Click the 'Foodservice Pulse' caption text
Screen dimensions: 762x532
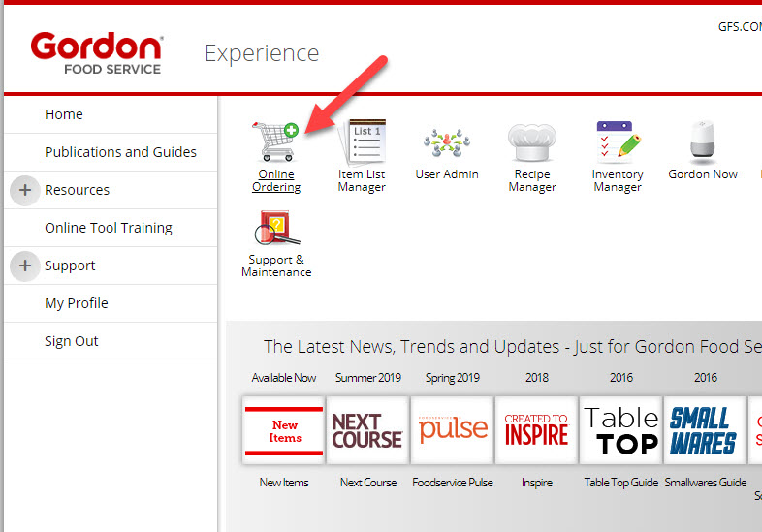(453, 483)
